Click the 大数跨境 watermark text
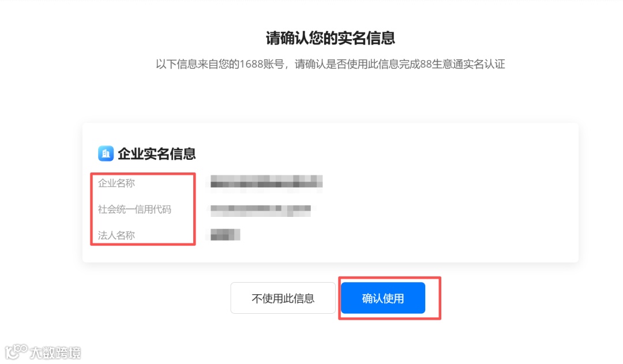 [x=55, y=353]
